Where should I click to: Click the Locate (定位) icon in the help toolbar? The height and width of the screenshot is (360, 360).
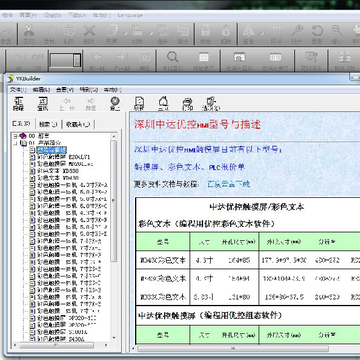coord(43,101)
